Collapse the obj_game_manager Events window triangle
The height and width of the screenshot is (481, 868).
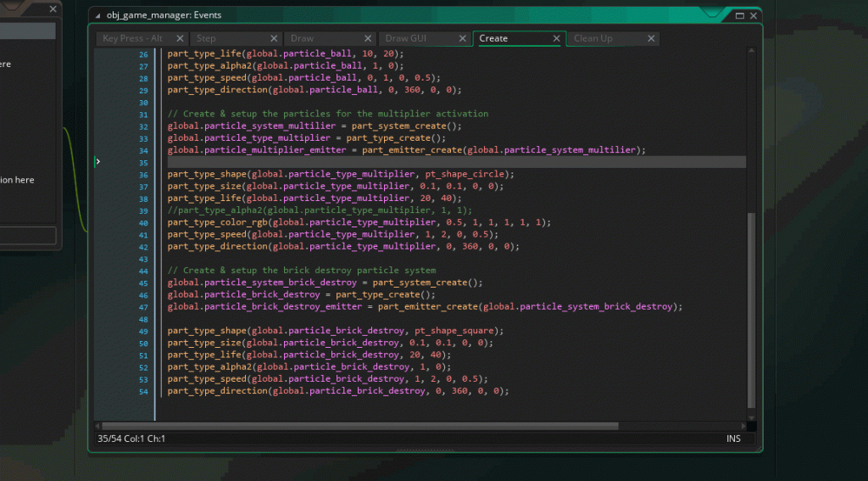click(x=98, y=15)
